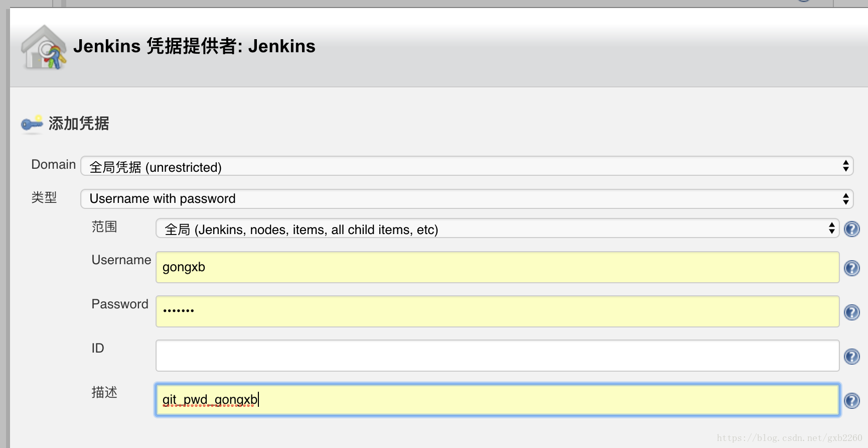The width and height of the screenshot is (868, 448).
Task: Open the 范围 scope dropdown
Action: [x=497, y=229]
